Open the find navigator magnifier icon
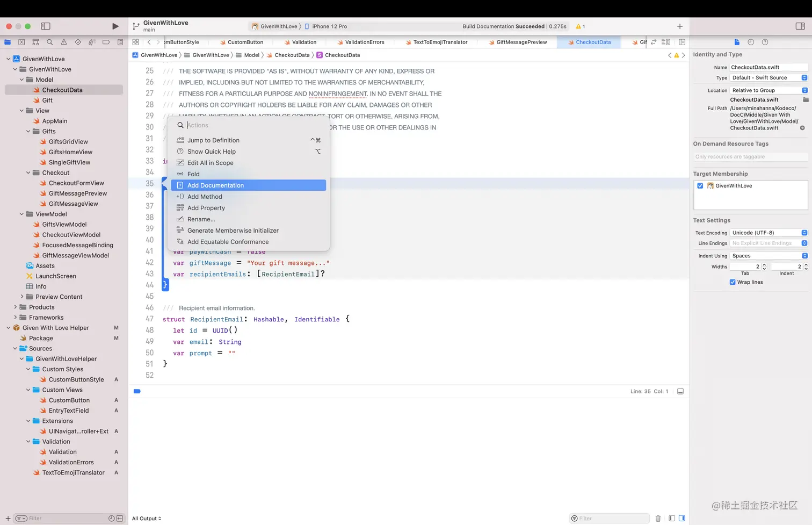 pos(49,42)
